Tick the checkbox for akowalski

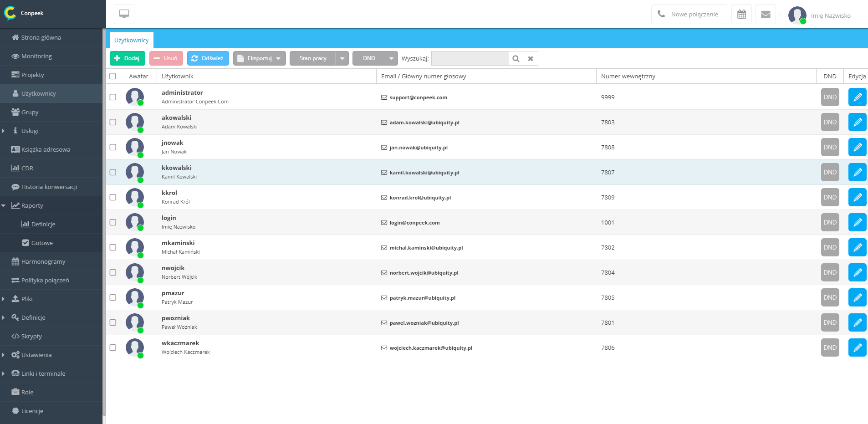click(113, 122)
